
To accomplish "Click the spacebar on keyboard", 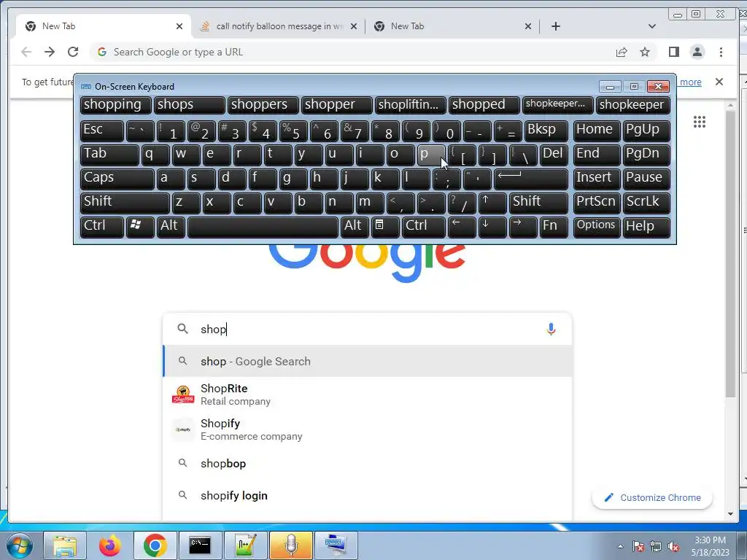I will coord(263,227).
